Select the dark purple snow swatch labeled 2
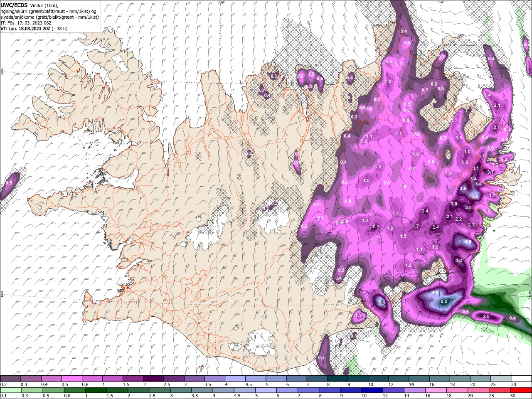 tap(153, 379)
